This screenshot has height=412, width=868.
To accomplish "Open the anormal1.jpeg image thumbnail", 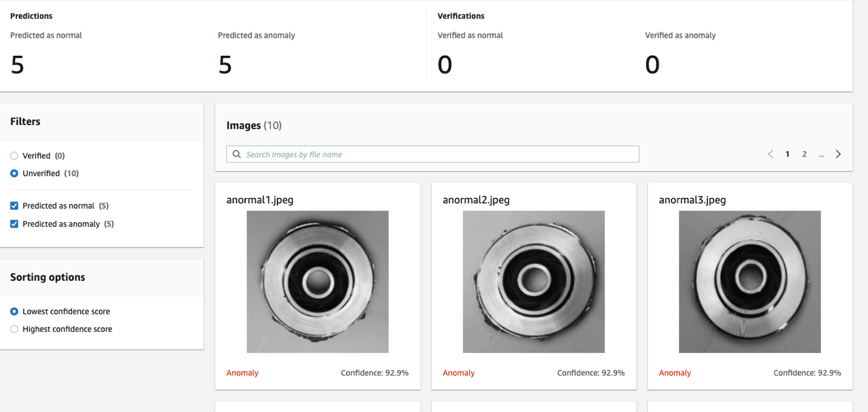I will click(318, 282).
